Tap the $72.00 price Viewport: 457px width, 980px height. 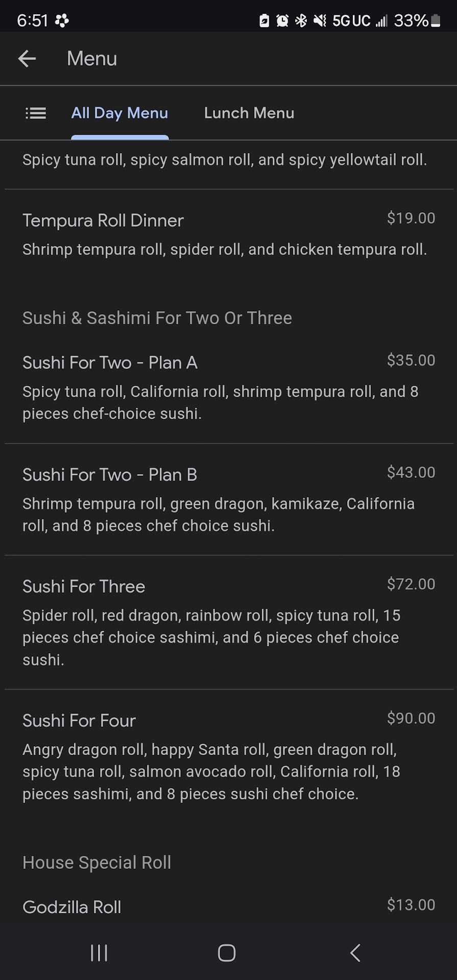[x=411, y=584]
